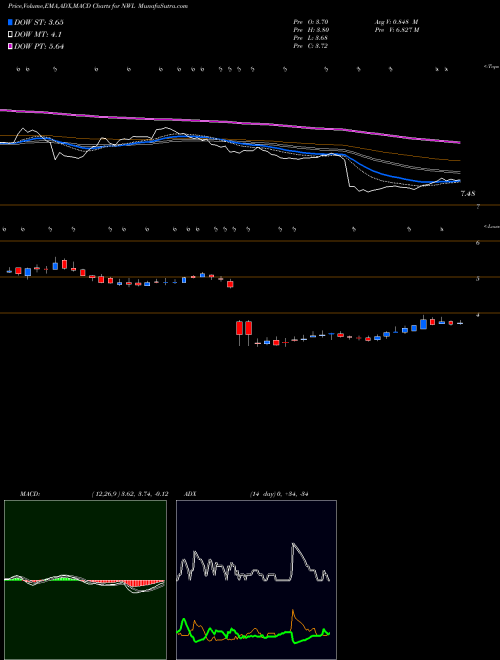Click the magenta DOW PT legend swatch
500x660 pixels.
click(11, 46)
